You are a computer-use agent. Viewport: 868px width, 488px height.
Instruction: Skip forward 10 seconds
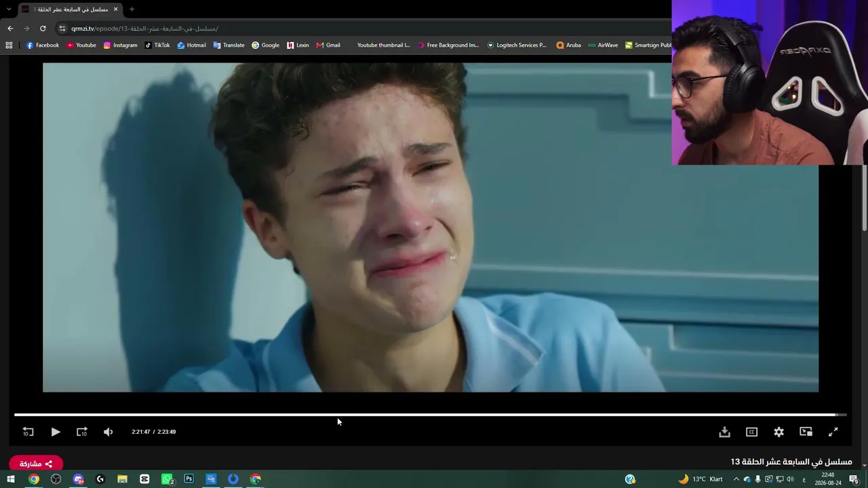[x=82, y=432]
